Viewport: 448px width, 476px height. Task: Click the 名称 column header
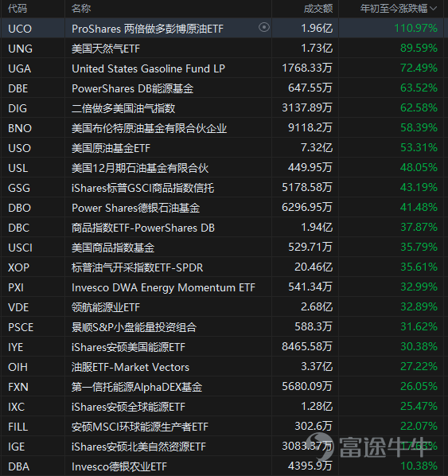pyautogui.click(x=81, y=9)
